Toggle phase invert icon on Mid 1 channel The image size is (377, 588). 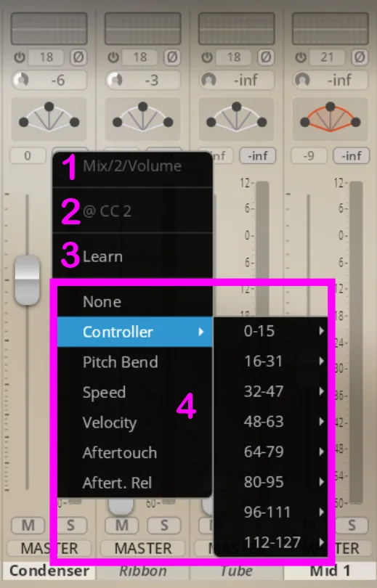click(x=360, y=57)
